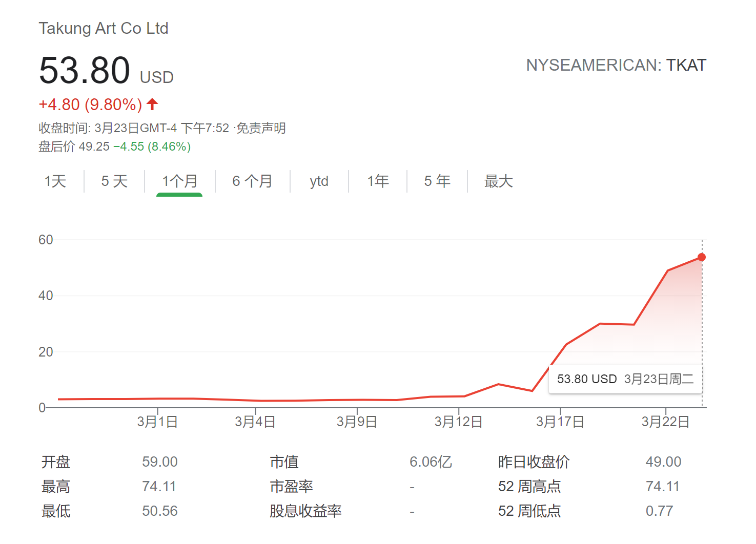Click the 3月12日 axis date label
Screen dimensions: 756x544
(458, 422)
